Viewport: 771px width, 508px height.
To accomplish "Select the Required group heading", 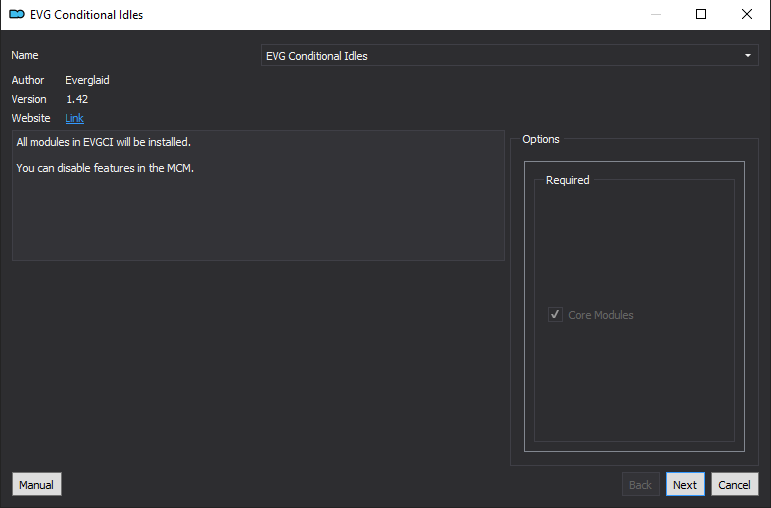I will click(567, 180).
